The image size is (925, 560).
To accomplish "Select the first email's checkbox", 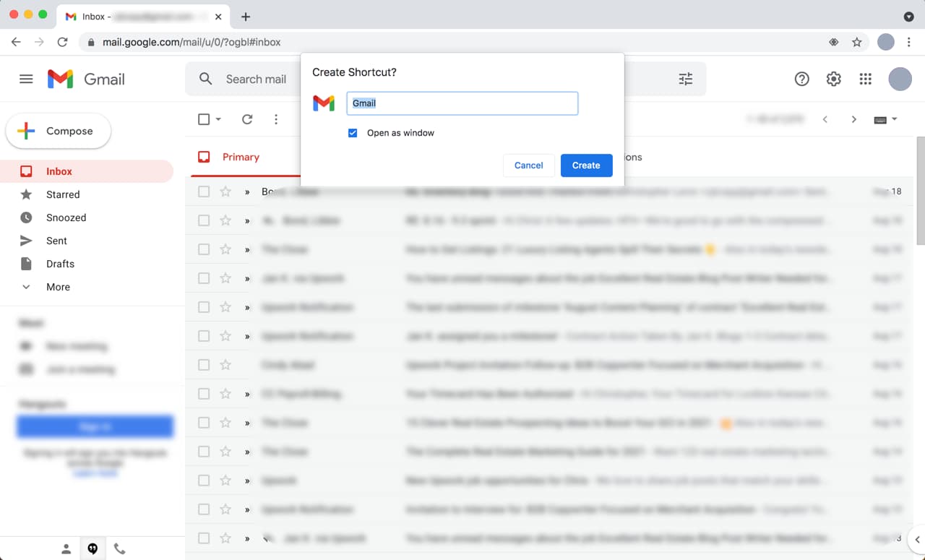I will [203, 191].
